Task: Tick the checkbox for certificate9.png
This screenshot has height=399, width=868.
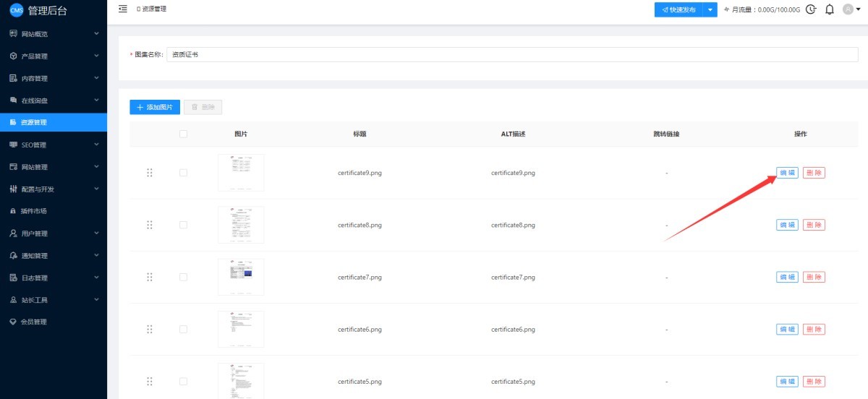Action: 183,173
